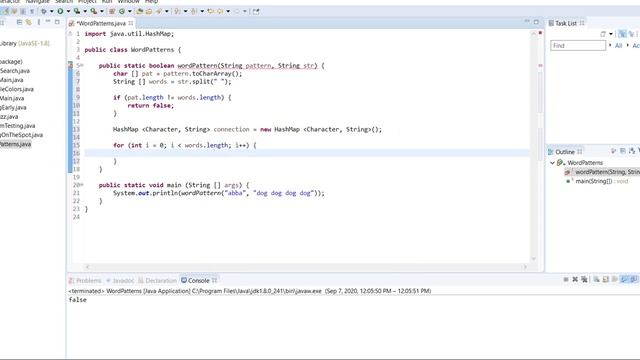Switch to the Declaration tab
The image size is (640, 360).
(157, 280)
